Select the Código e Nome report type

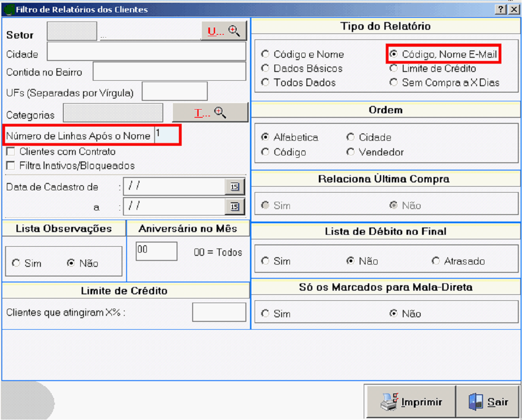(265, 55)
